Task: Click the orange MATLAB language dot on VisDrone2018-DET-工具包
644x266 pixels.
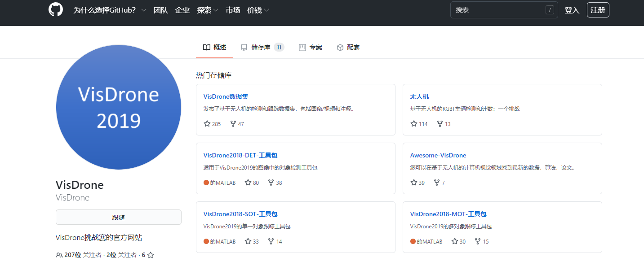Action: click(206, 183)
